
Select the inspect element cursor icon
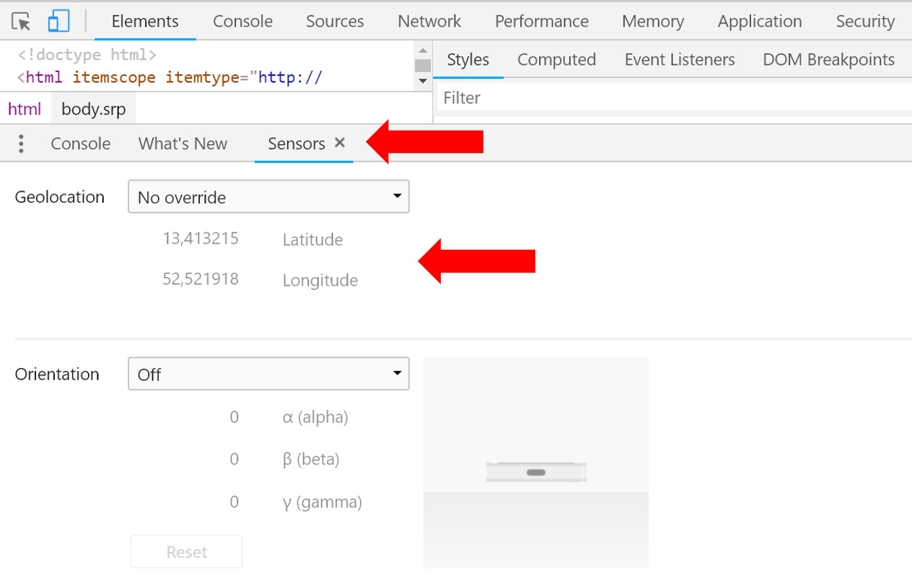pos(22,21)
